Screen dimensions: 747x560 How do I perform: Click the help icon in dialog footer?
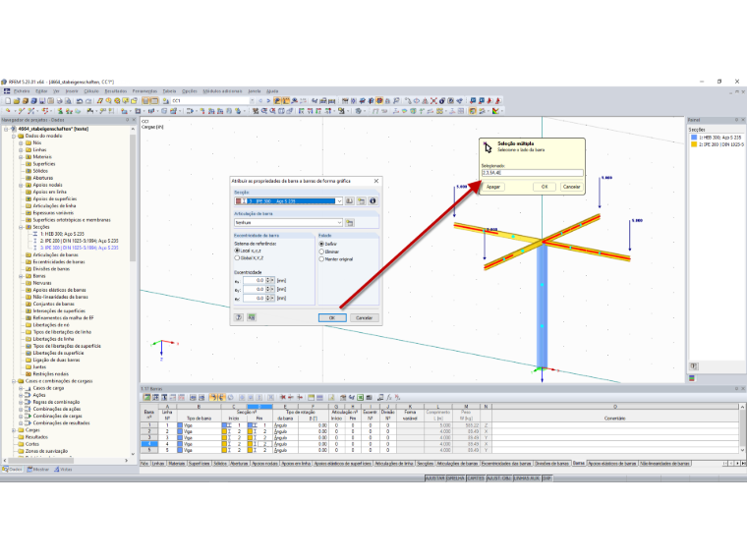point(239,317)
